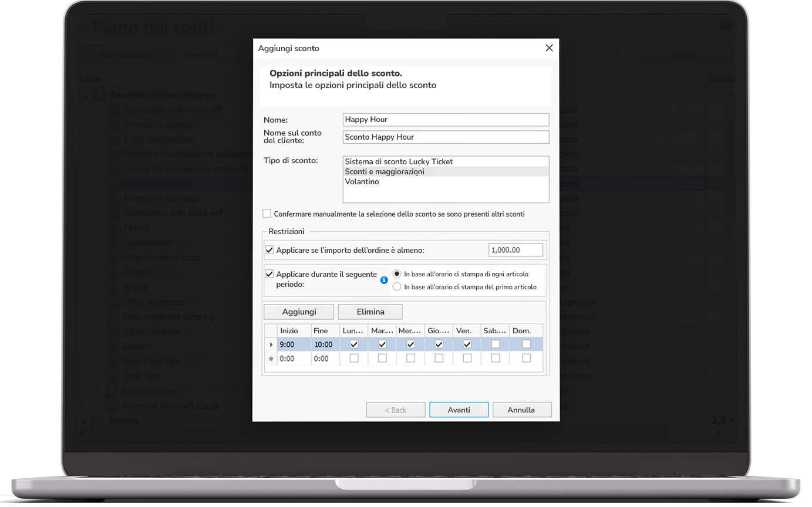Click the Nome field containing Happy Hour

coord(446,120)
